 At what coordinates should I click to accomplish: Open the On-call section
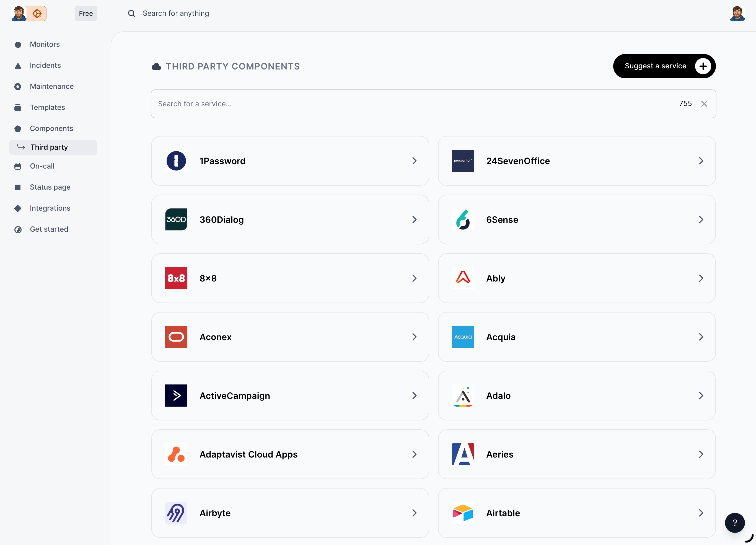click(53, 166)
